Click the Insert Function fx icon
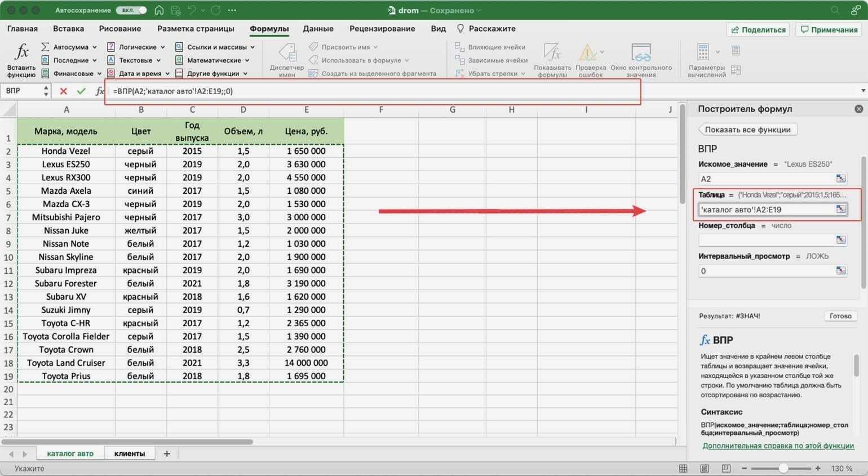 tap(21, 59)
